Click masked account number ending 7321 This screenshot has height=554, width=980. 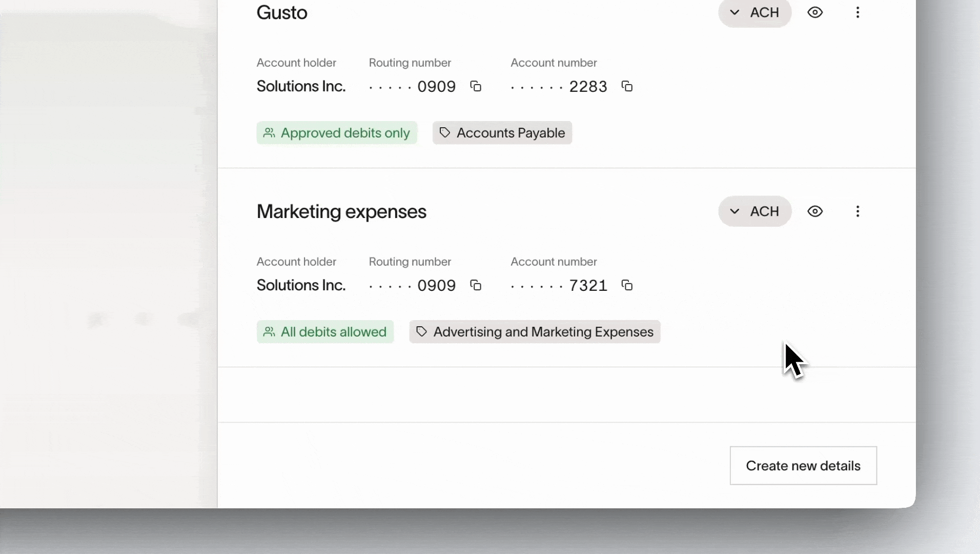pos(559,286)
